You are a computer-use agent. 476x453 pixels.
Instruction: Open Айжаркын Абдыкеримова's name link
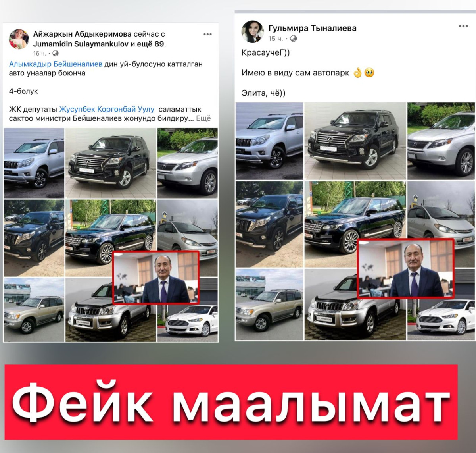click(x=82, y=34)
